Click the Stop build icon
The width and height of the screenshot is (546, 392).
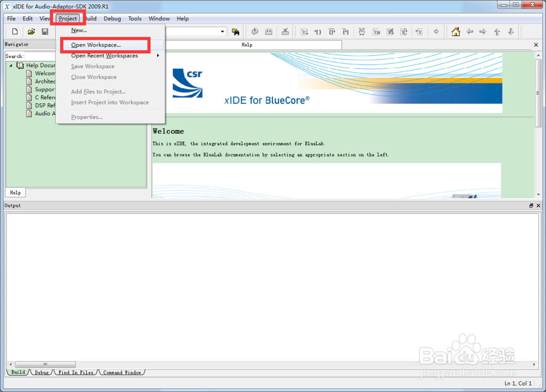coord(285,32)
